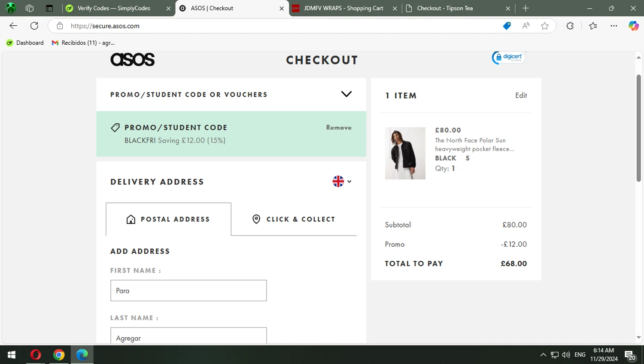
Task: Click the browser refresh icon
Action: [x=34, y=26]
